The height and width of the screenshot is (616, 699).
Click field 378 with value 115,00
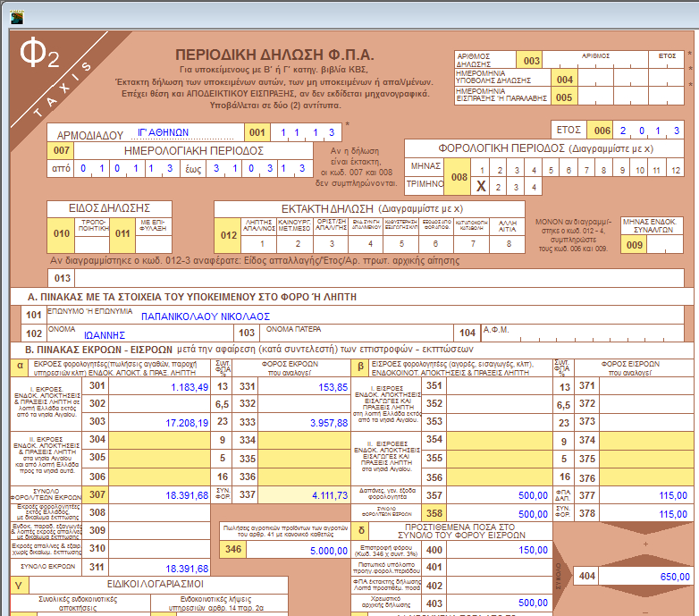click(x=646, y=513)
